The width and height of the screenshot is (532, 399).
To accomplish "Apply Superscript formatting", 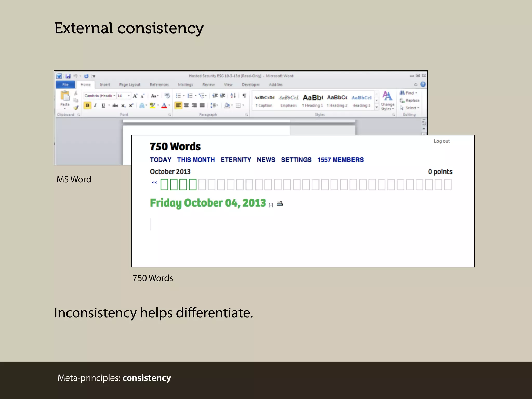I will pyautogui.click(x=131, y=105).
